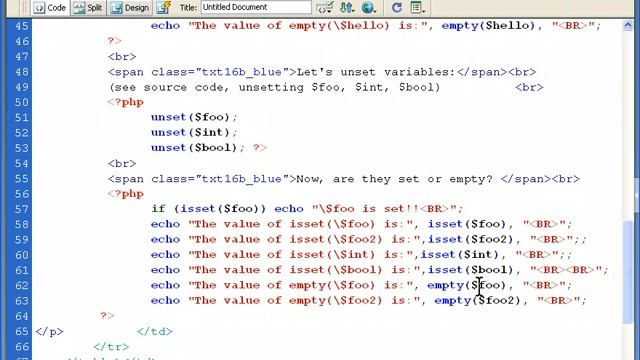The width and height of the screenshot is (640, 360).
Task: Click the unset($bool) statement
Action: pos(198,148)
